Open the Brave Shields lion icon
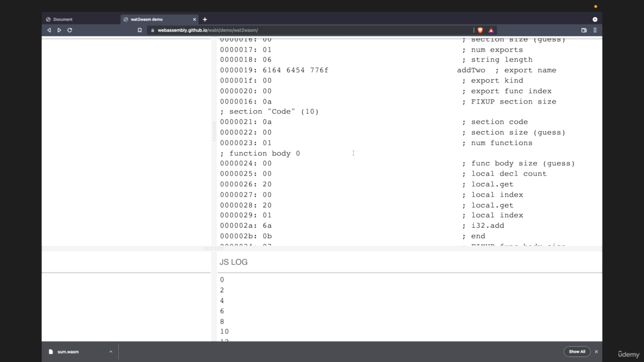The width and height of the screenshot is (644, 362). (480, 30)
